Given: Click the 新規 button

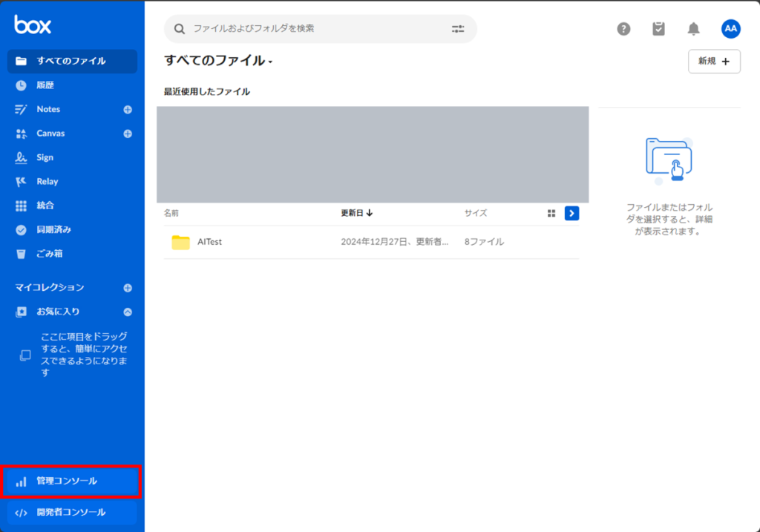Looking at the screenshot, I should click(x=714, y=62).
